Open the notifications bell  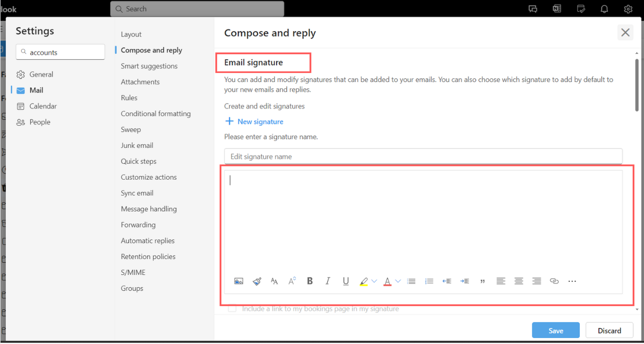[x=604, y=9]
